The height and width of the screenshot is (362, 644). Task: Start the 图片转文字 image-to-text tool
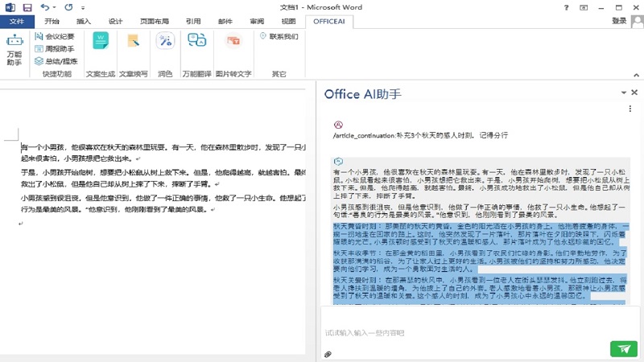[233, 42]
